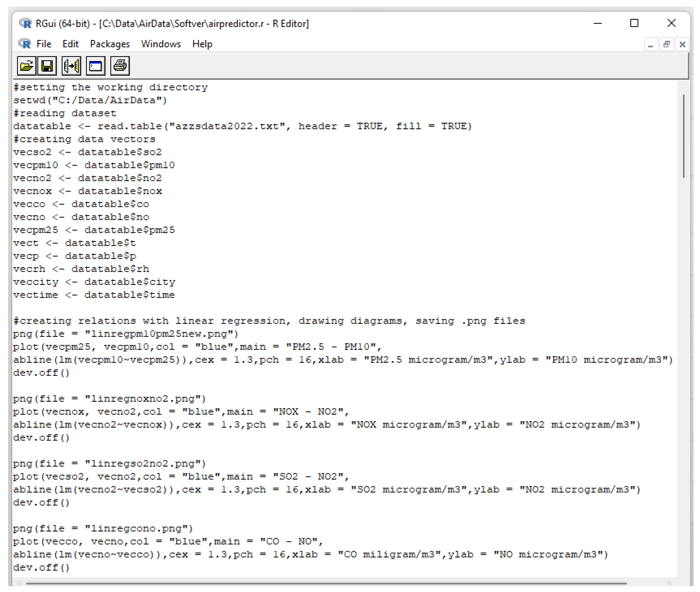Minimize the RGui main window
The width and height of the screenshot is (700, 592).
click(598, 24)
